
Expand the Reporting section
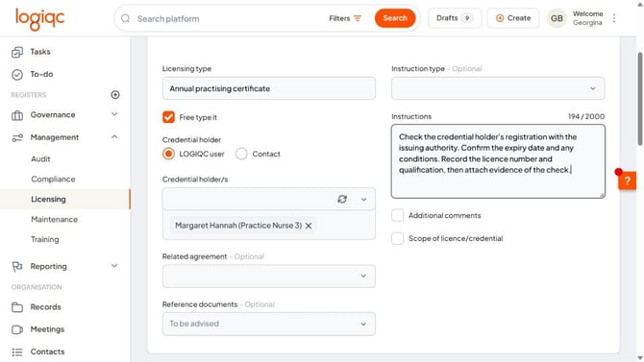tap(114, 266)
